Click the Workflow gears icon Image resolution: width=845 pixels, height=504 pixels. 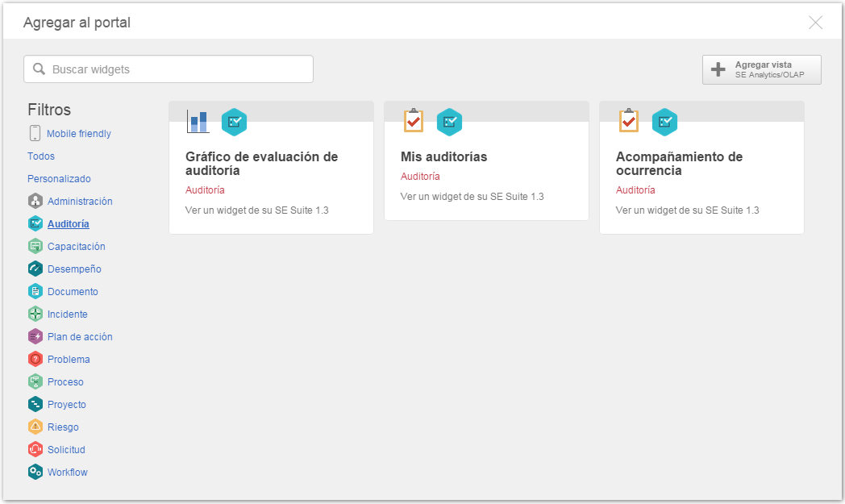[x=35, y=473]
